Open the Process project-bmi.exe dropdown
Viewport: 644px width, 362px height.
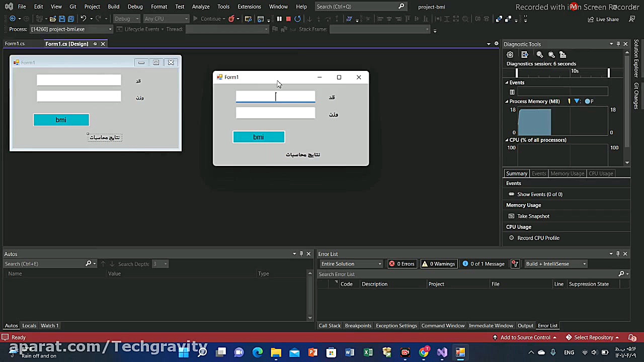pyautogui.click(x=70, y=29)
